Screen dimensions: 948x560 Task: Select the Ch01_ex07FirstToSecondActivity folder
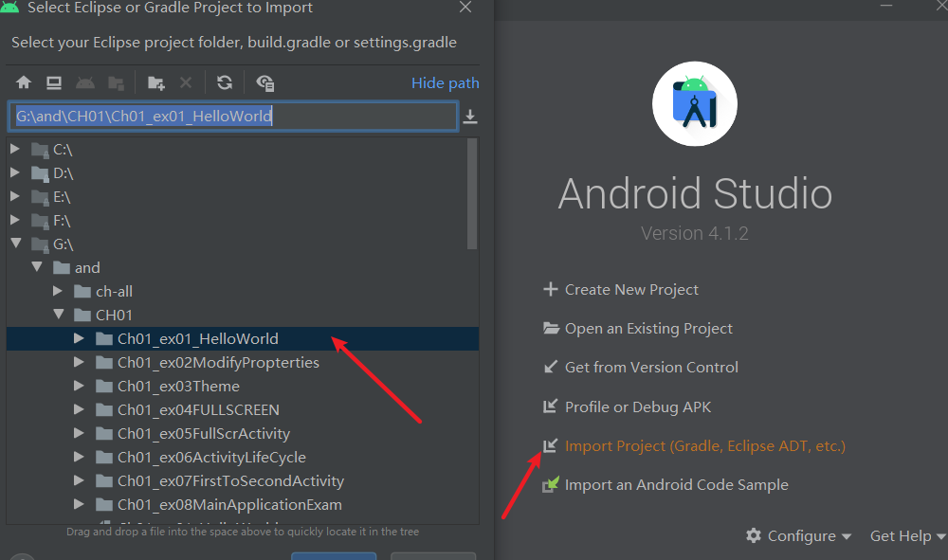pos(231,480)
